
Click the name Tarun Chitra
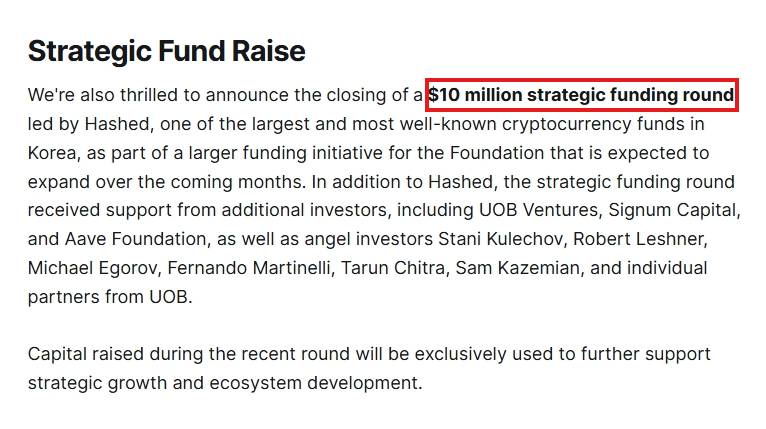coord(393,268)
